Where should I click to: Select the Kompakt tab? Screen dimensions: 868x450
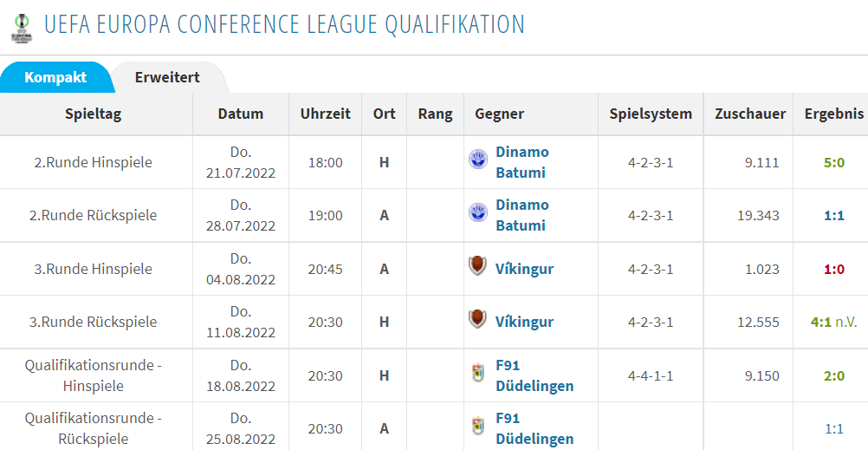[x=55, y=77]
